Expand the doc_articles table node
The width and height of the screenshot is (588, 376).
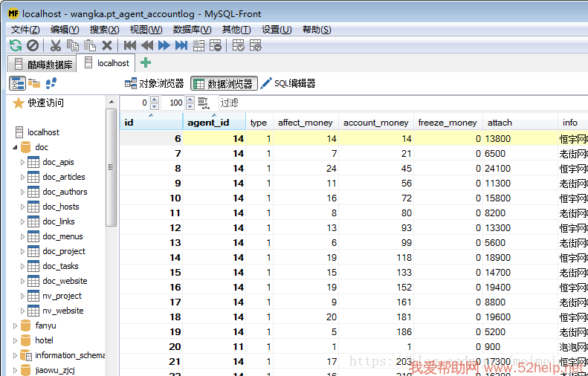[x=22, y=177]
